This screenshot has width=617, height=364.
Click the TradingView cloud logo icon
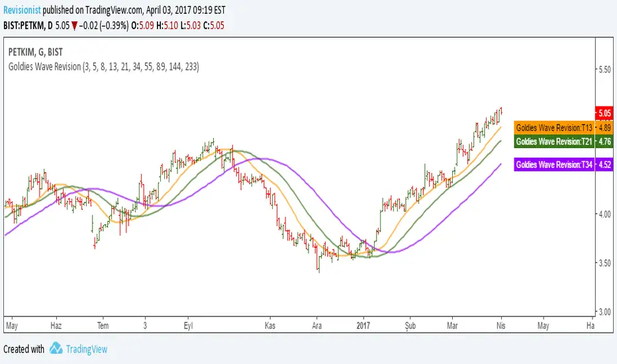[56, 349]
